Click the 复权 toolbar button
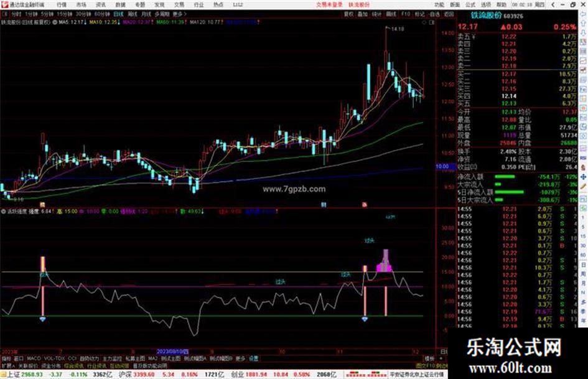The height and width of the screenshot is (379, 588). pos(348,14)
